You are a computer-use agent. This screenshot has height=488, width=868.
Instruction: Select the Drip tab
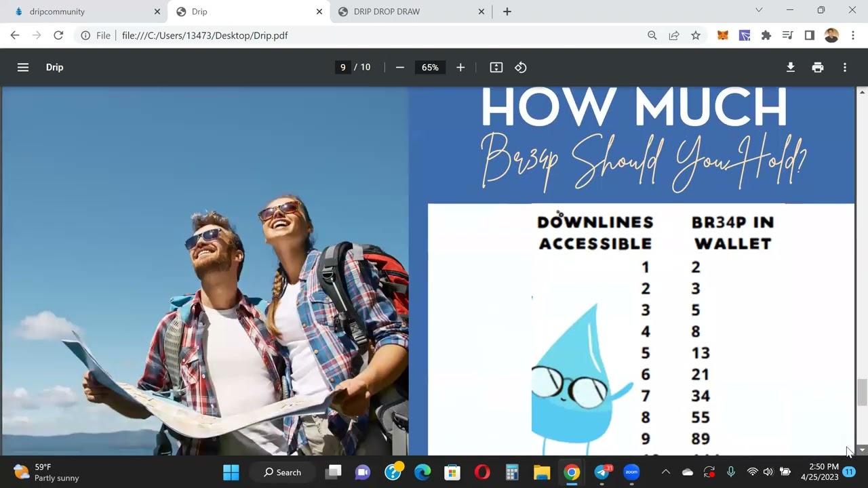tap(248, 12)
